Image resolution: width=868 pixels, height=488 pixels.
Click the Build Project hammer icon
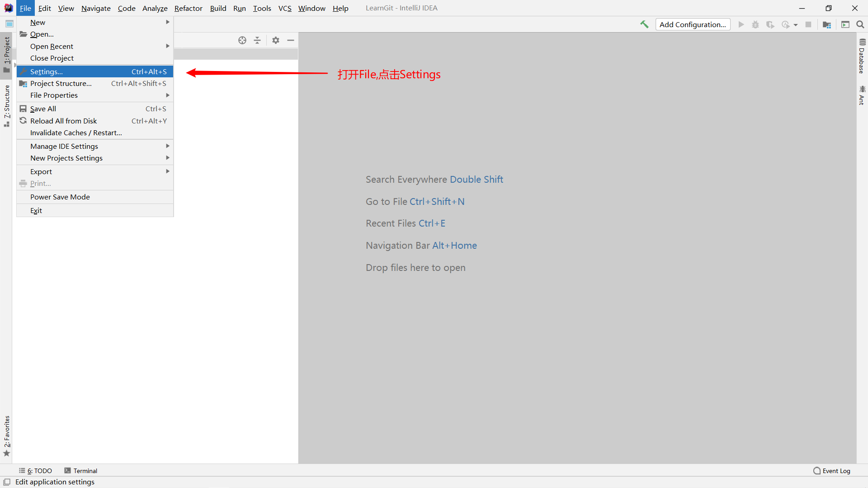644,24
